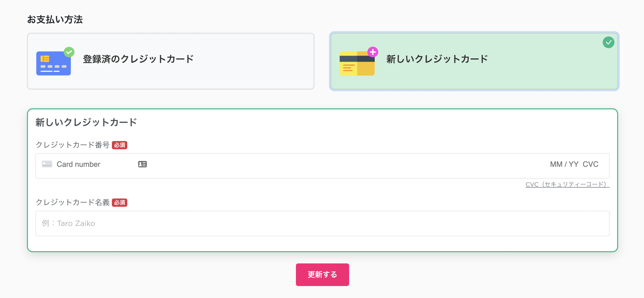This screenshot has width=644, height=298.
Task: Click the 必須 badge next to クレジットカード名義
Action: pos(120,202)
